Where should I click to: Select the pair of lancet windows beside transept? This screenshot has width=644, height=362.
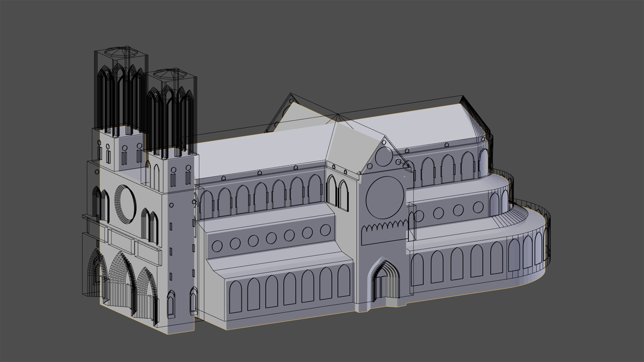337,192
